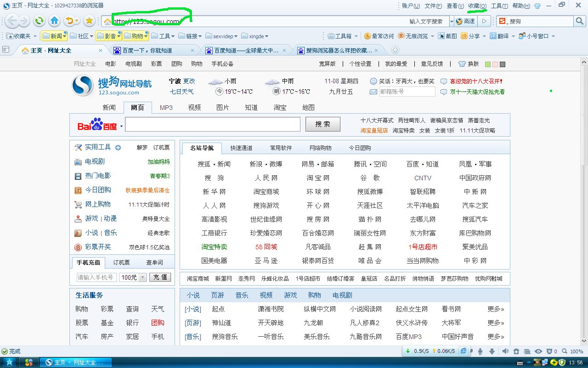The width and height of the screenshot is (588, 368).
Task: Expand the 新闻 bookmark folder
Action: tap(65, 36)
